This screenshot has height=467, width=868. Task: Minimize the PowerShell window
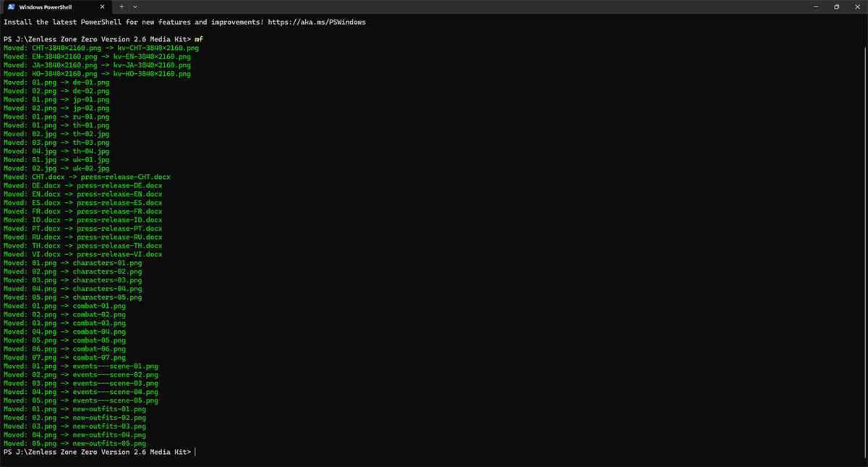(817, 7)
